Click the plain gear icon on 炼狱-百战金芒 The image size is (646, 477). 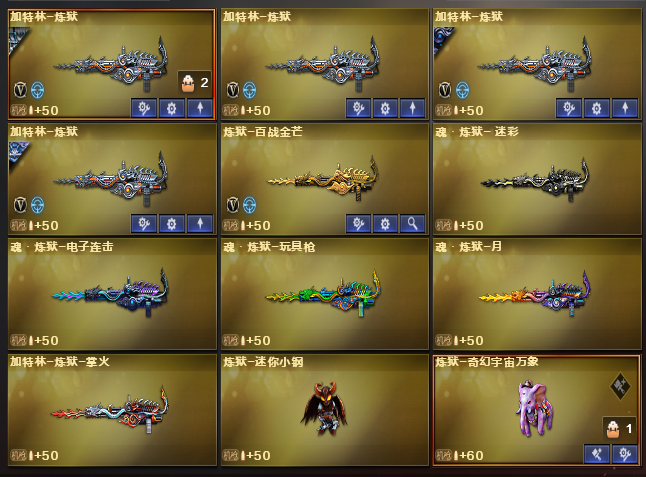(x=385, y=224)
